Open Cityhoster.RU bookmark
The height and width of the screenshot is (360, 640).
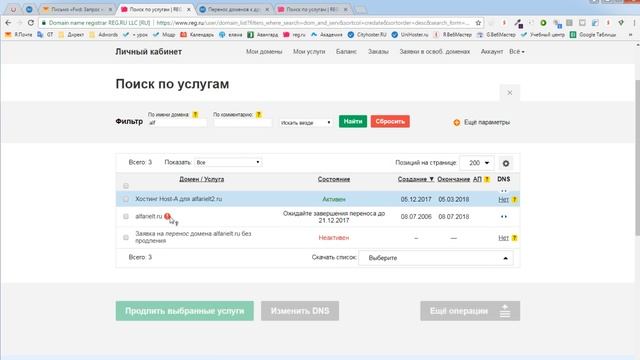367,35
